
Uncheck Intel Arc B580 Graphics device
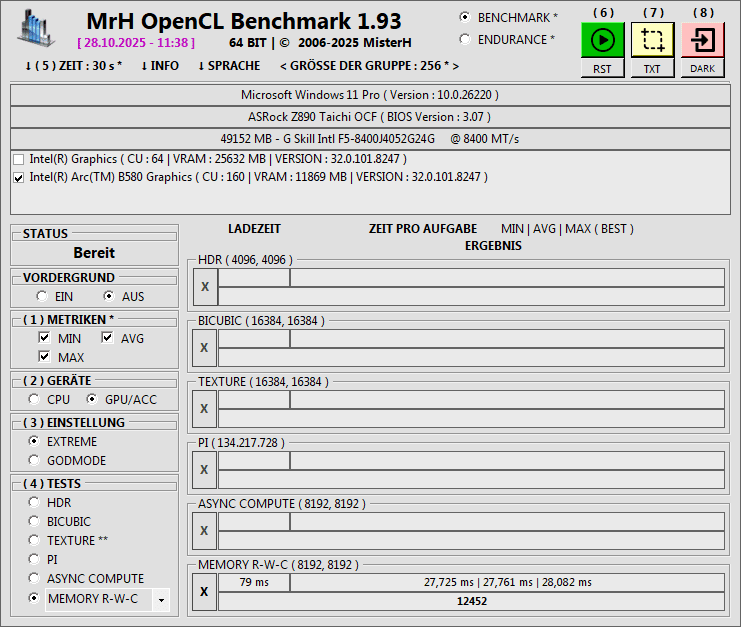click(x=18, y=178)
